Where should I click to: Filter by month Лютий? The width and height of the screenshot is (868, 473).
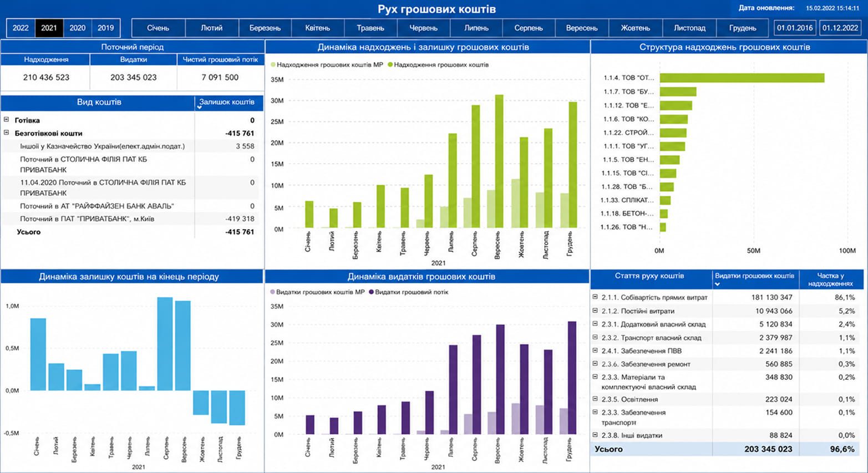[211, 28]
